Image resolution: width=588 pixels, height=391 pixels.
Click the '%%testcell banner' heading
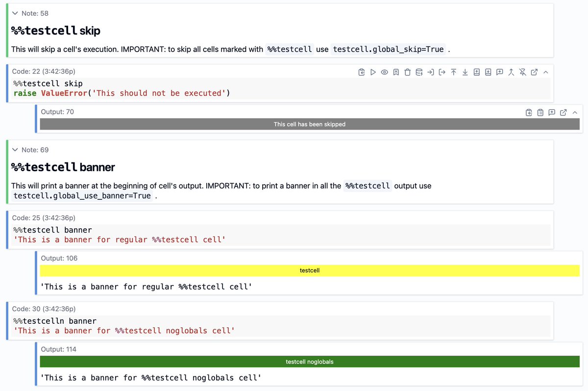tap(63, 167)
